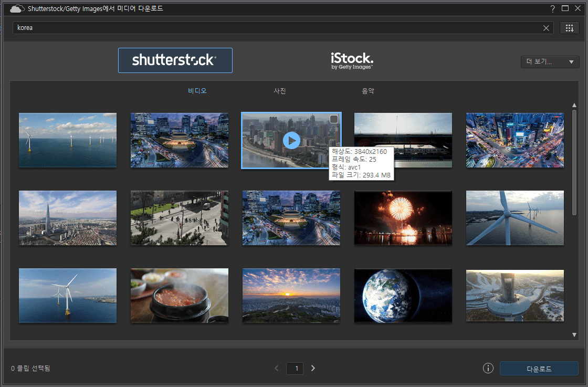Select bridge with train thumbnail

coord(403,140)
